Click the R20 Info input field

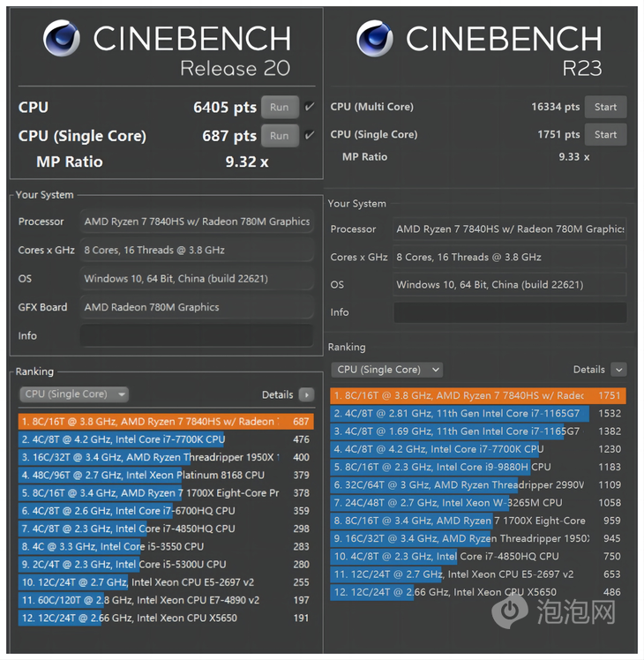click(x=197, y=335)
